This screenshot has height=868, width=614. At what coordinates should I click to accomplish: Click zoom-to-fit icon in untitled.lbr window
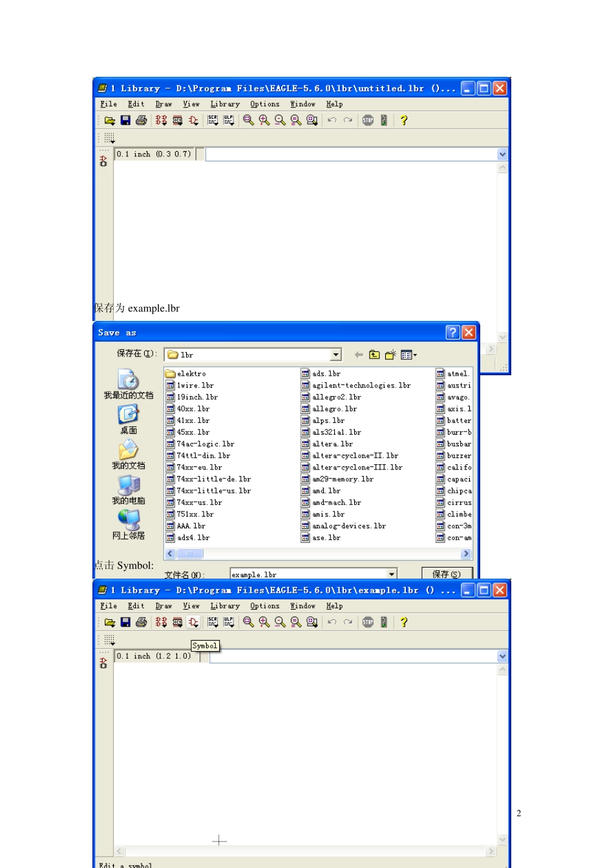(248, 120)
